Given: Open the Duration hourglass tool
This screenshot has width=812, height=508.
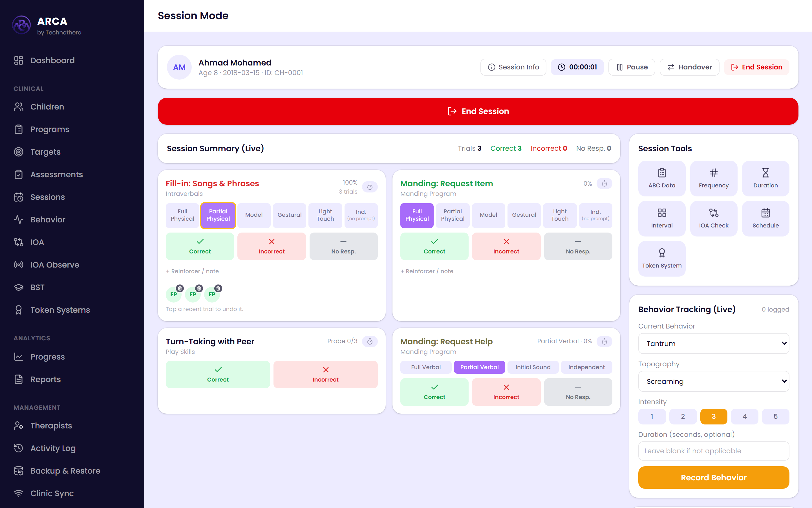Looking at the screenshot, I should (x=765, y=178).
